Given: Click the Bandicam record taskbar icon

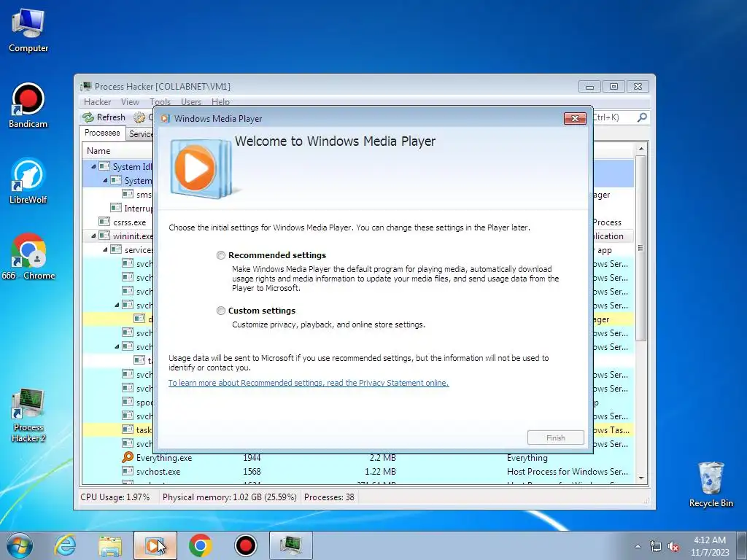Looking at the screenshot, I should pos(246,545).
